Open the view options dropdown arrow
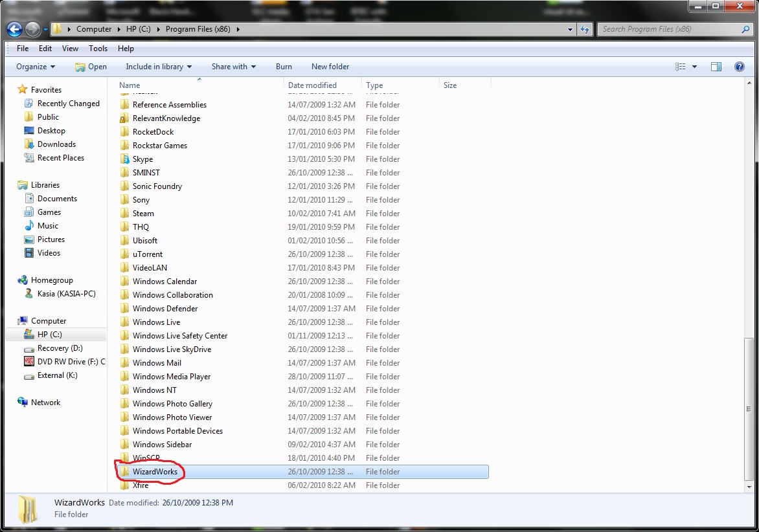 tap(694, 67)
